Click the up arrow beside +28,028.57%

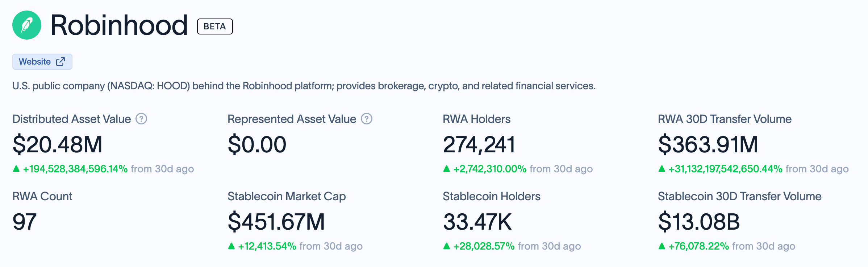point(446,246)
